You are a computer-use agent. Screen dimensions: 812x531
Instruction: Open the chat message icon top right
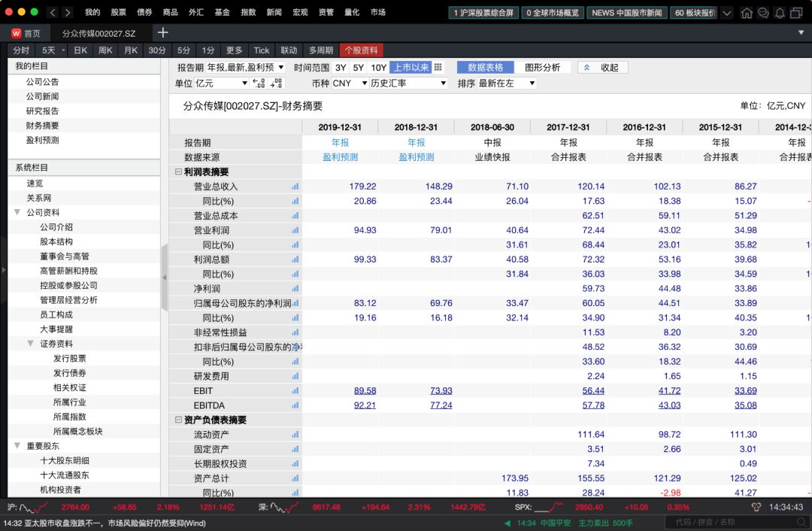coord(763,13)
